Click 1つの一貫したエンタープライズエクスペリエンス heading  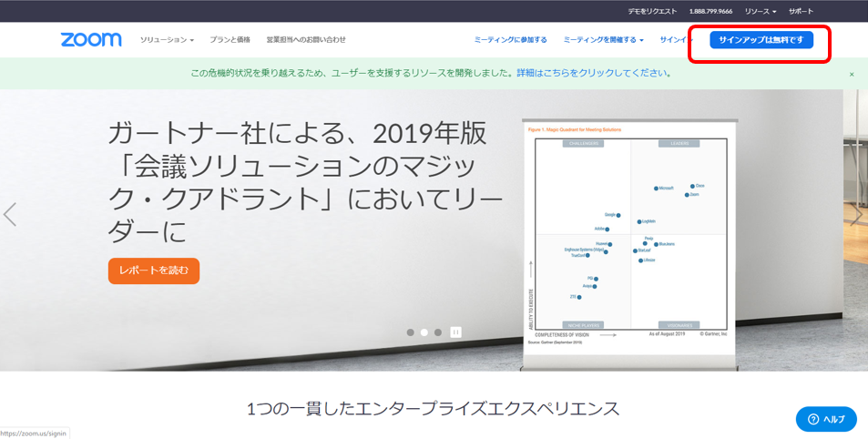point(433,409)
